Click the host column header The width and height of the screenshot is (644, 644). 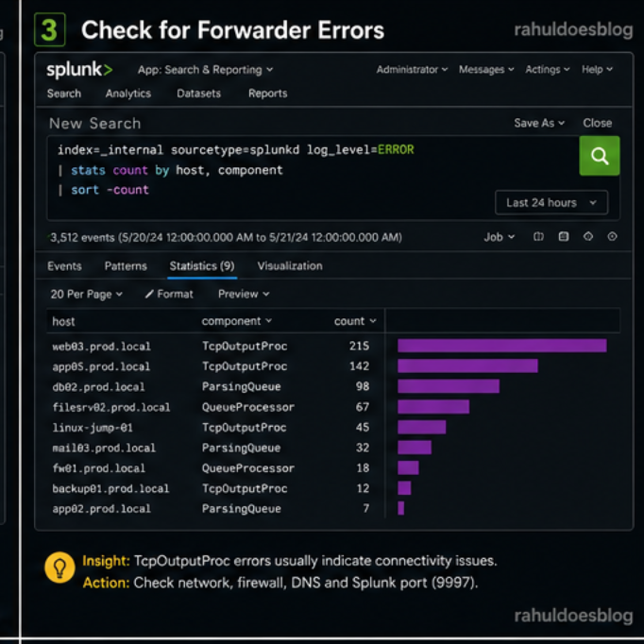click(63, 322)
